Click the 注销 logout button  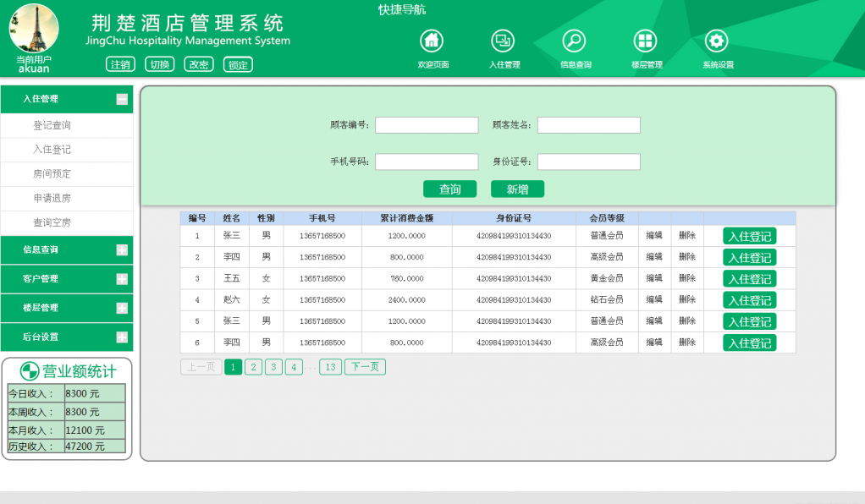120,64
